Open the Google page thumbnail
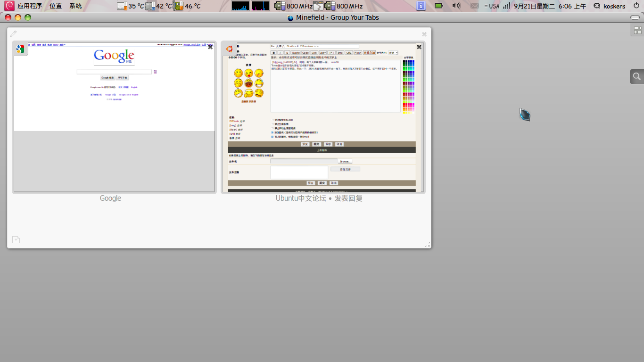This screenshot has height=362, width=644. [114, 117]
